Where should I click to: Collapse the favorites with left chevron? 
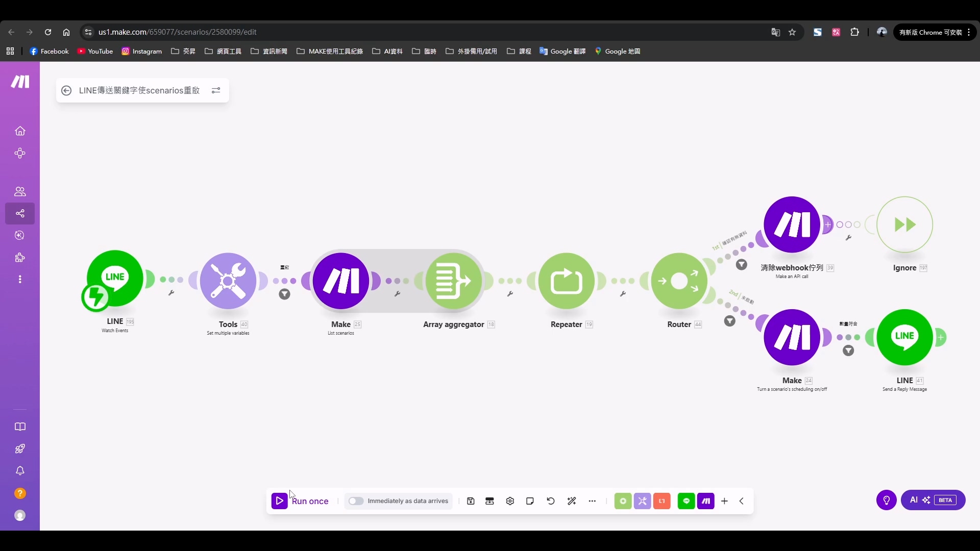[742, 501]
